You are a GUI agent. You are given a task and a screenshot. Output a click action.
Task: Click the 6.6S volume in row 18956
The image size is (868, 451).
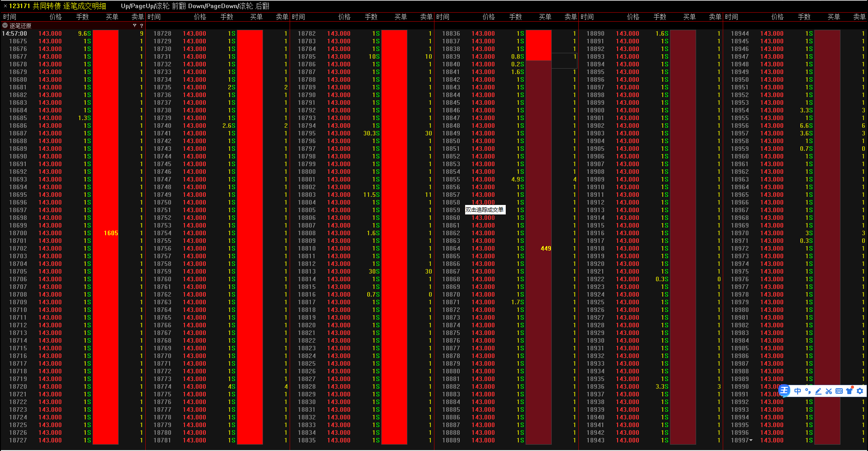pos(806,126)
